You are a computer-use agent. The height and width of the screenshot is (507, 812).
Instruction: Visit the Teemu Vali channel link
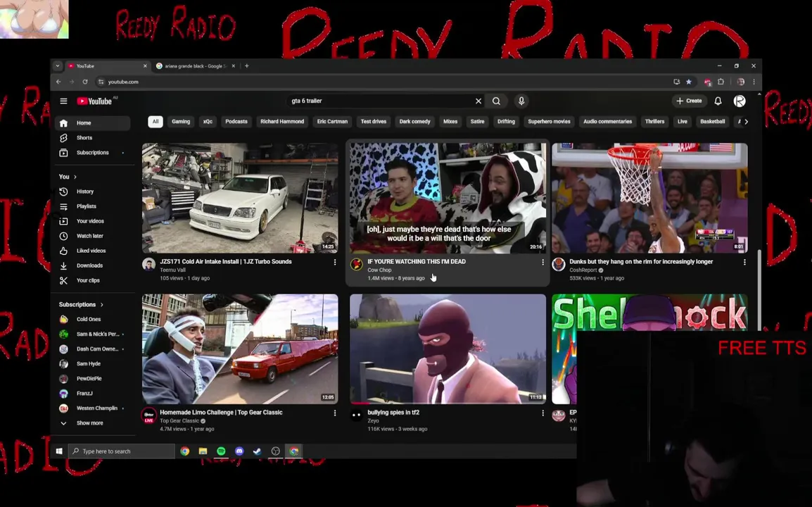[x=172, y=270]
